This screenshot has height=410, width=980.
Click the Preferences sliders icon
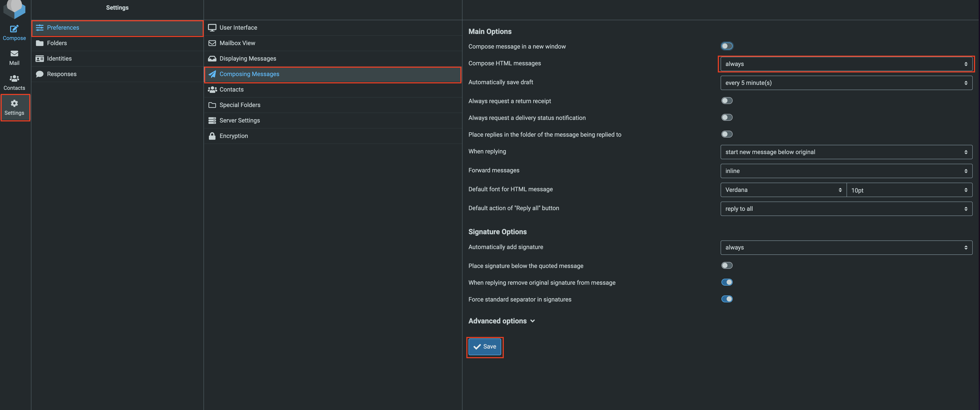click(x=40, y=27)
